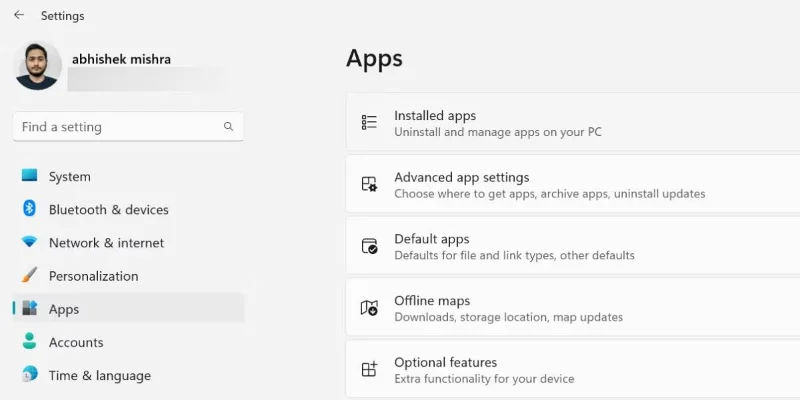
Task: Select Apps in the sidebar
Action: tap(128, 308)
